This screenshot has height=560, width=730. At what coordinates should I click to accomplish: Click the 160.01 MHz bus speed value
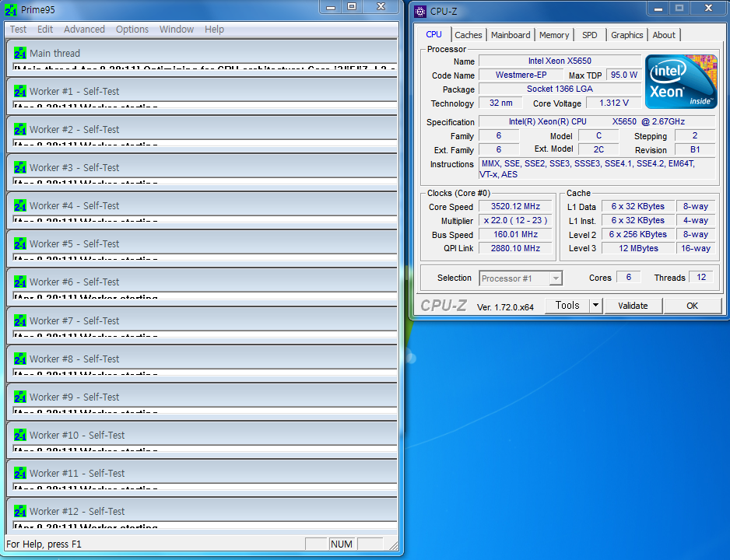point(515,234)
